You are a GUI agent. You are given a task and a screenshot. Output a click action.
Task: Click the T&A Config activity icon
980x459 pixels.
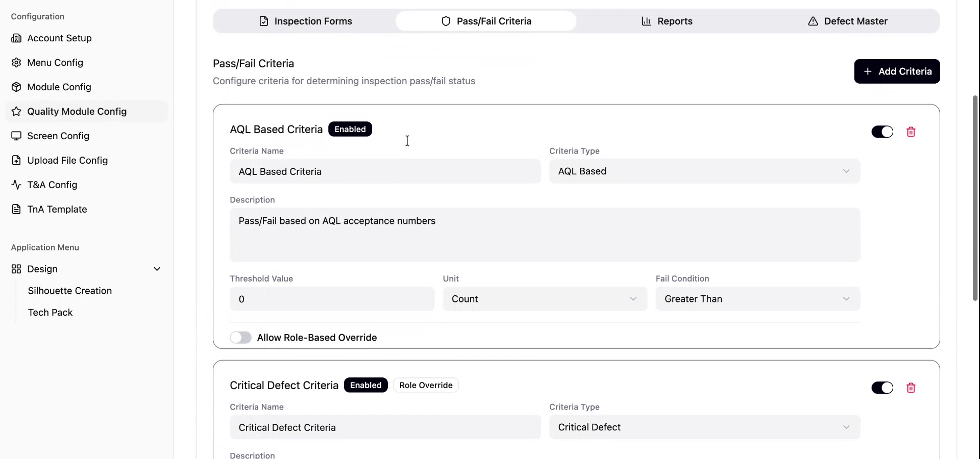pyautogui.click(x=16, y=185)
